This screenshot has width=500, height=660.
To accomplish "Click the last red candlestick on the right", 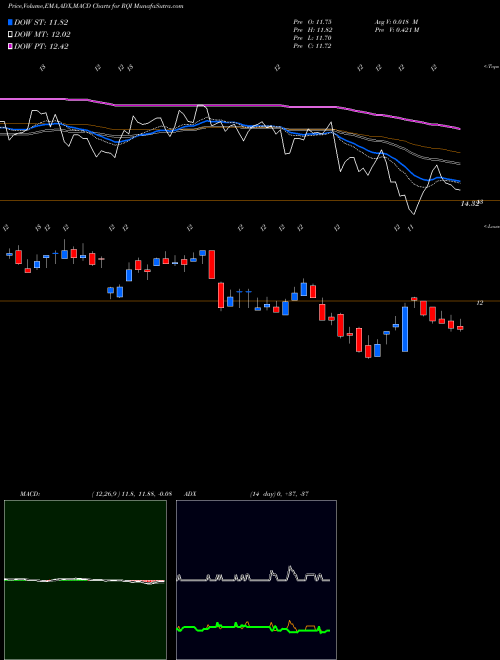I will click(460, 327).
